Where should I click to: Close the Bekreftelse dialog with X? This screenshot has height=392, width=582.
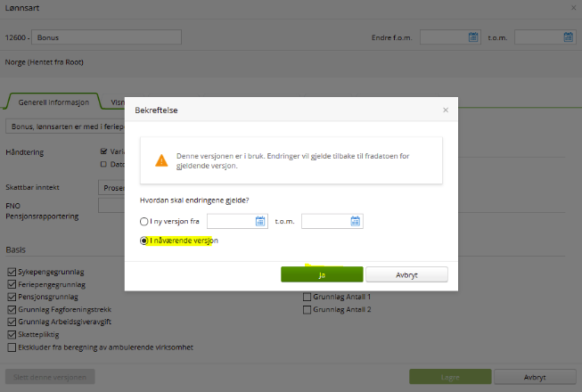coord(446,110)
